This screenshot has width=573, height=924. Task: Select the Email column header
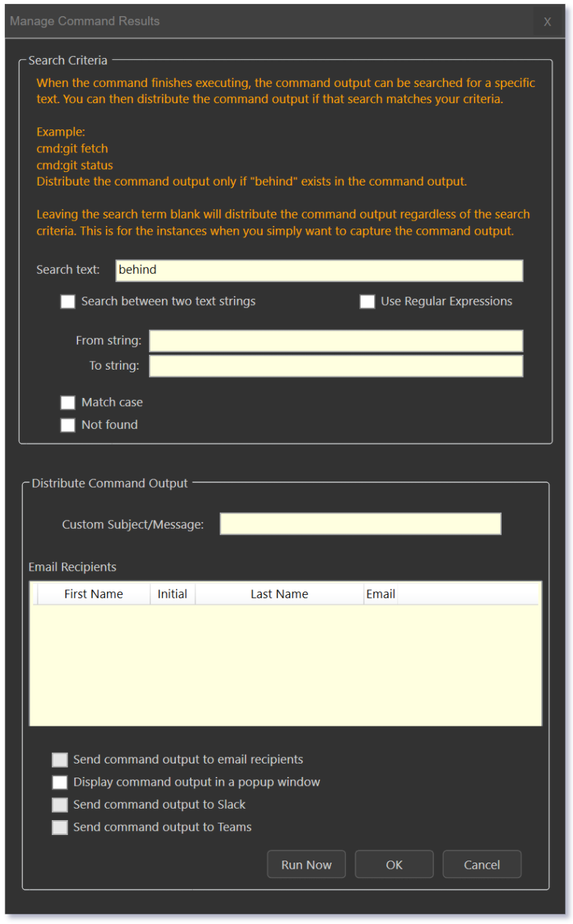click(380, 594)
